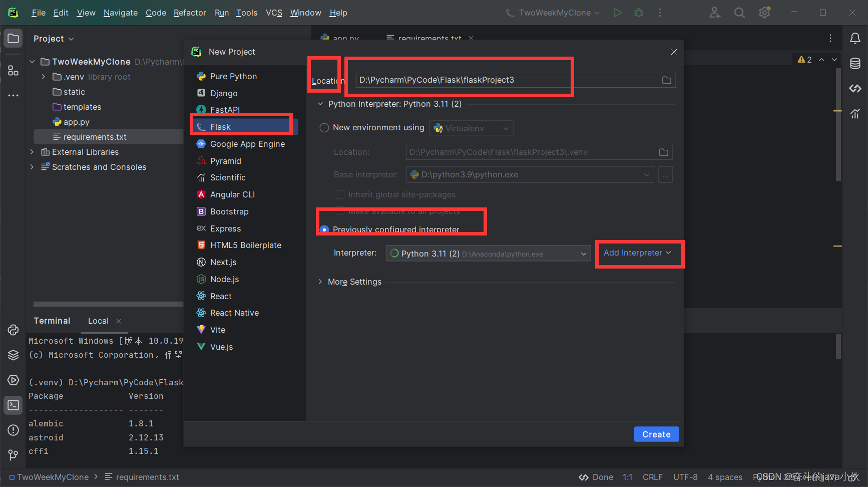Switch to Local terminal tab

click(98, 321)
